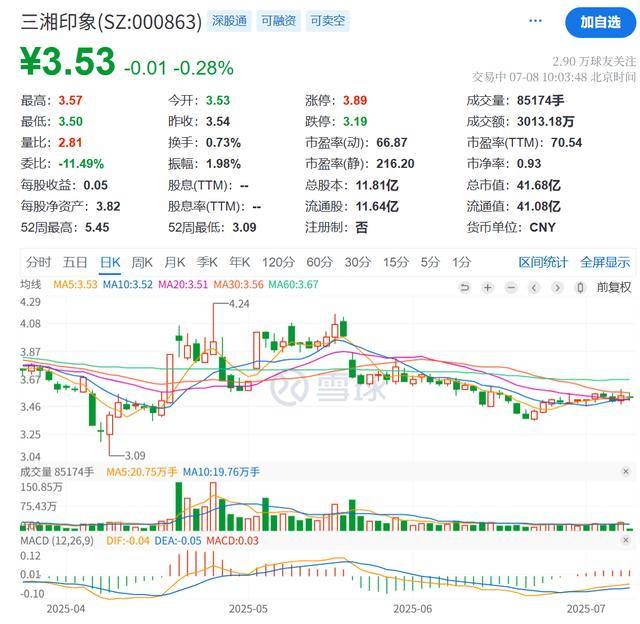Zoom in the K-line chart with plus icon

click(x=487, y=288)
